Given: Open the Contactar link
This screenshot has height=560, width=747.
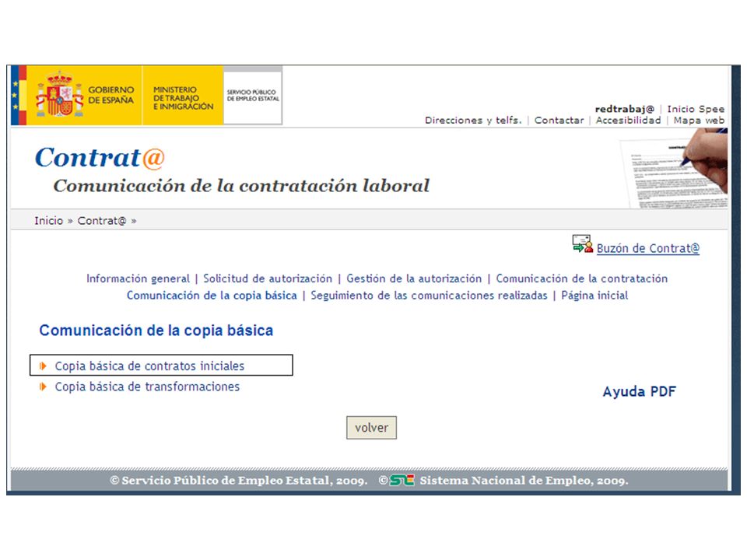Looking at the screenshot, I should pos(559,120).
